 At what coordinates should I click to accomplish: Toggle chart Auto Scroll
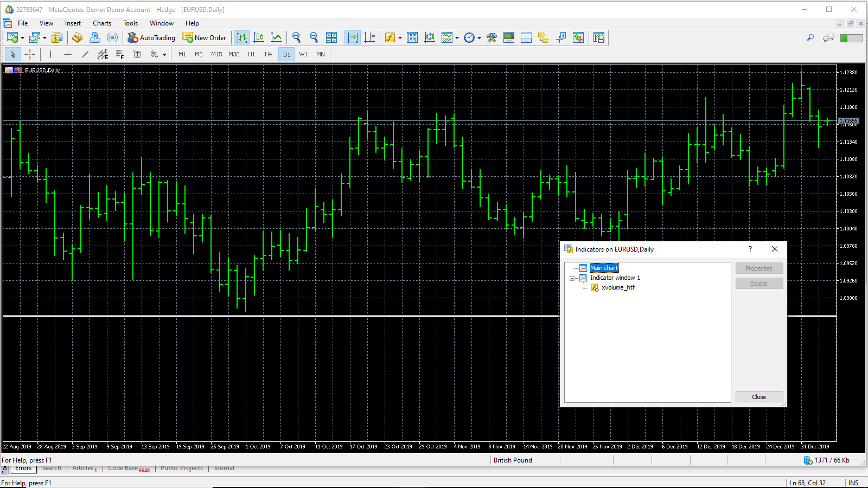click(353, 37)
